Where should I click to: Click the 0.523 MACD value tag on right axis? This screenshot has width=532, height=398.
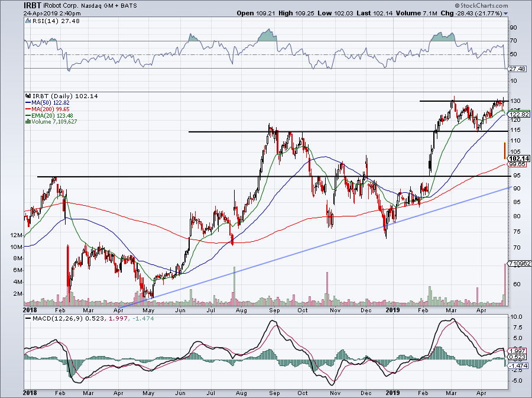(x=518, y=357)
